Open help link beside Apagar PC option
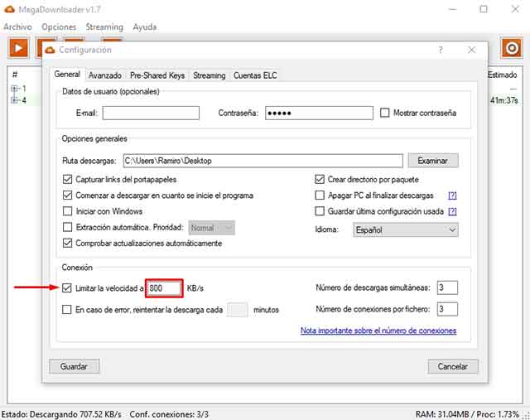Screen dimensions: 530x420 [452, 196]
